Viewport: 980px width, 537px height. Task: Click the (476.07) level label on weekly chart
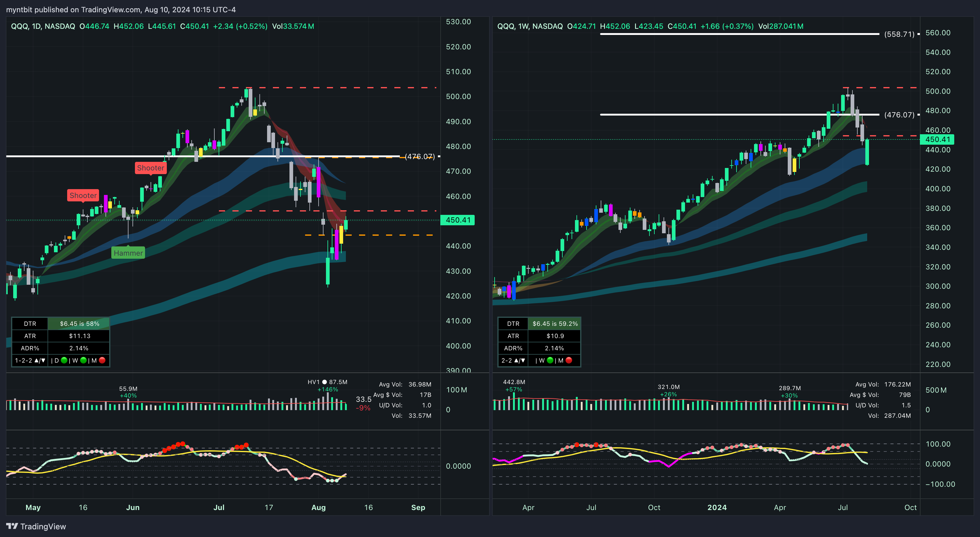pos(899,114)
